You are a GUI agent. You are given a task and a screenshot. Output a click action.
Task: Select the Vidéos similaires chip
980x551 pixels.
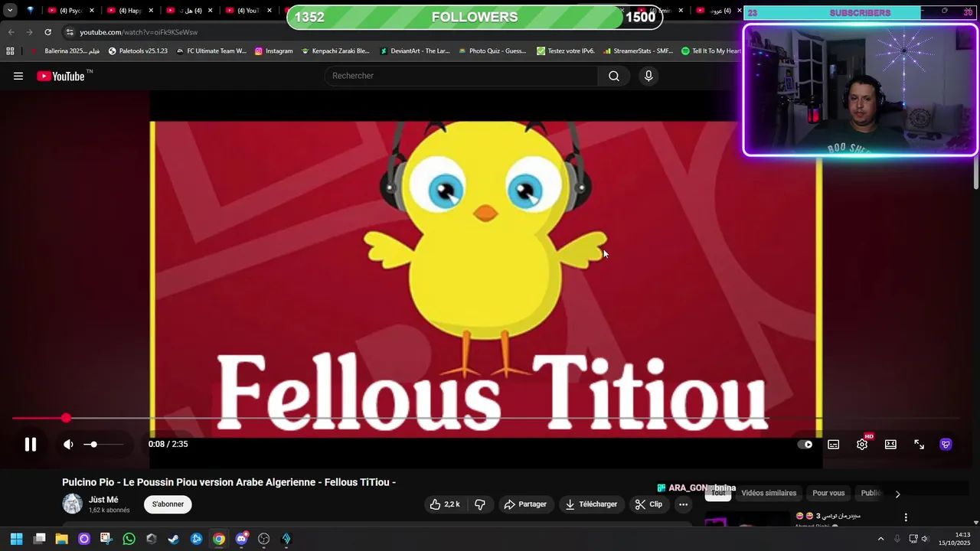pyautogui.click(x=769, y=493)
